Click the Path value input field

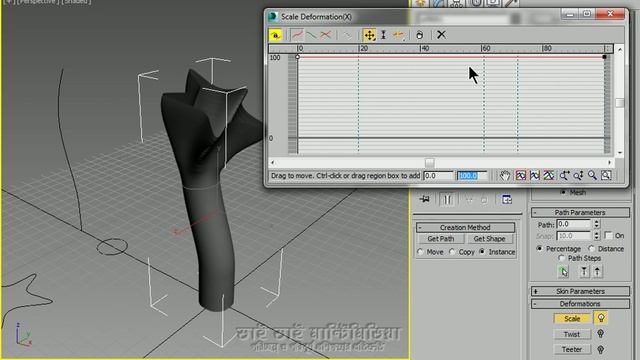(574, 224)
